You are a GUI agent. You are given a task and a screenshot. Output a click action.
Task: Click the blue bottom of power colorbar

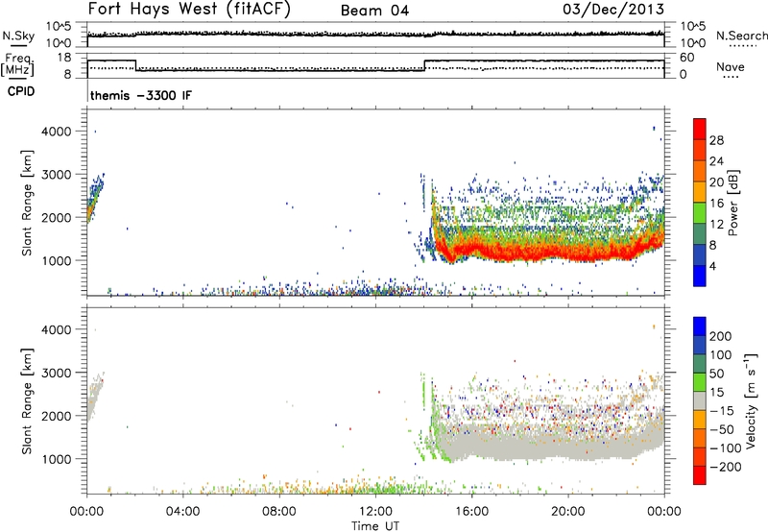[x=700, y=277]
